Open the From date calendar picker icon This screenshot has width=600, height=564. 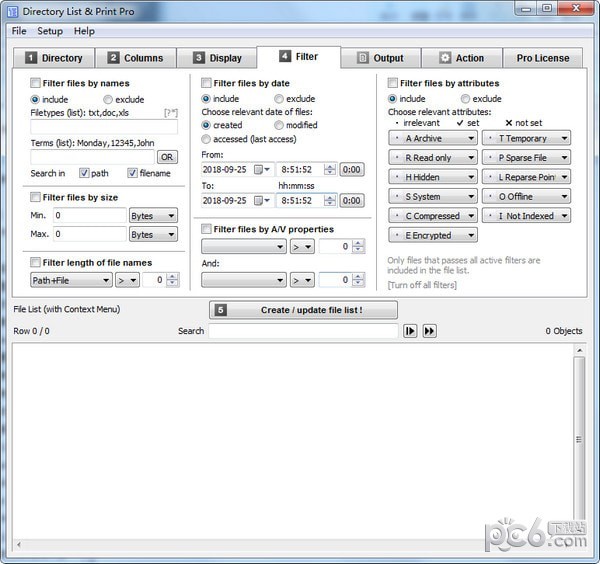point(262,169)
